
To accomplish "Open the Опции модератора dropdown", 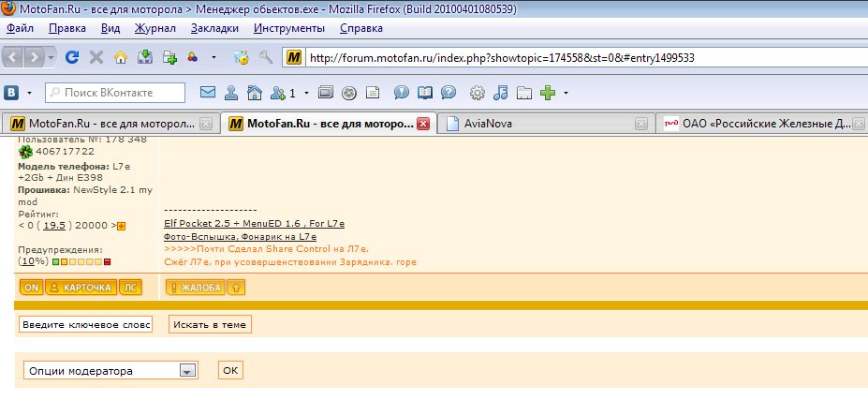I will click(110, 371).
